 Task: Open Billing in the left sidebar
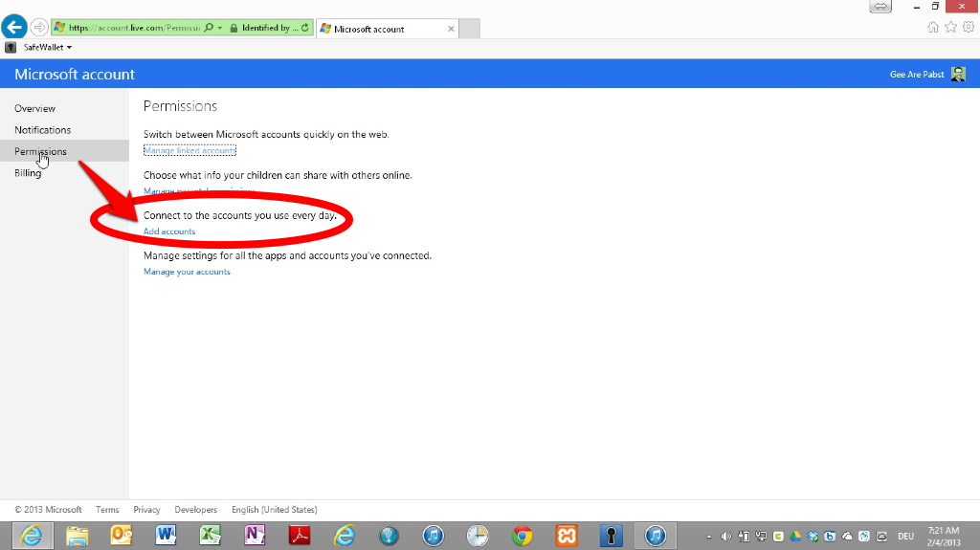(28, 173)
